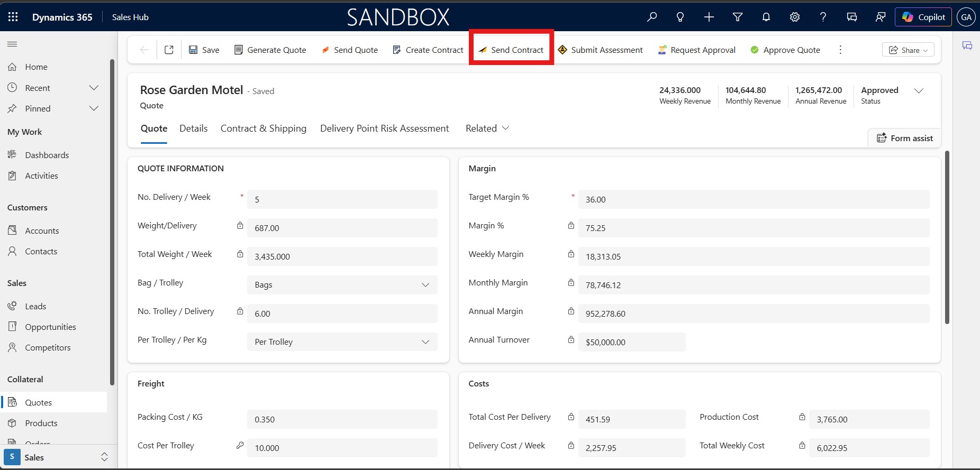Viewport: 980px width, 470px height.
Task: Expand the Recent chevron in sidebar
Action: point(94,88)
